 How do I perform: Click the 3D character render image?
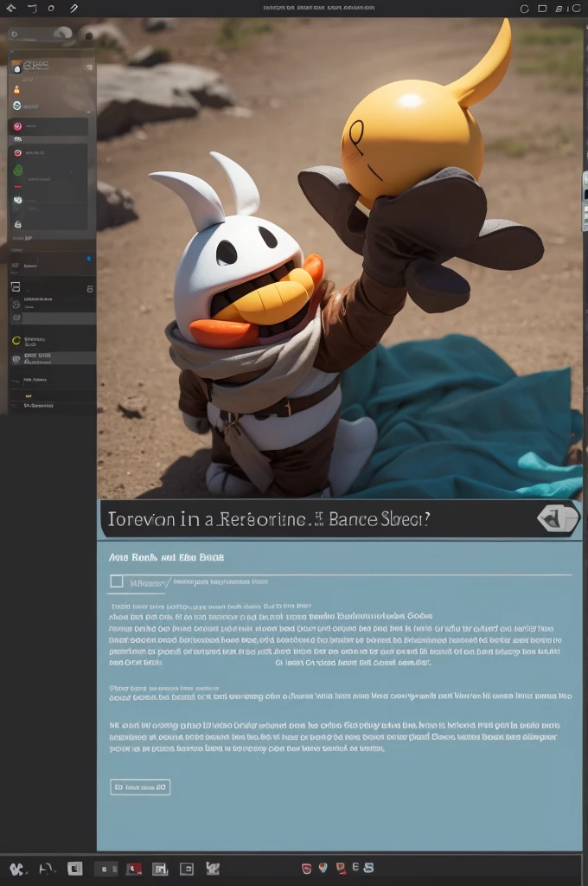coord(340,258)
